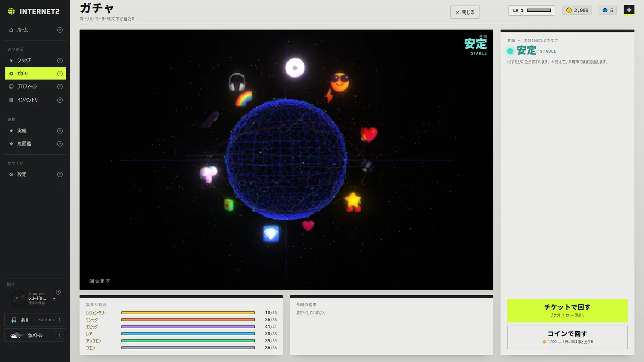Screen dimensions: 644x362
Task: Click the gold coin balance 2,000
Action: tap(577, 10)
